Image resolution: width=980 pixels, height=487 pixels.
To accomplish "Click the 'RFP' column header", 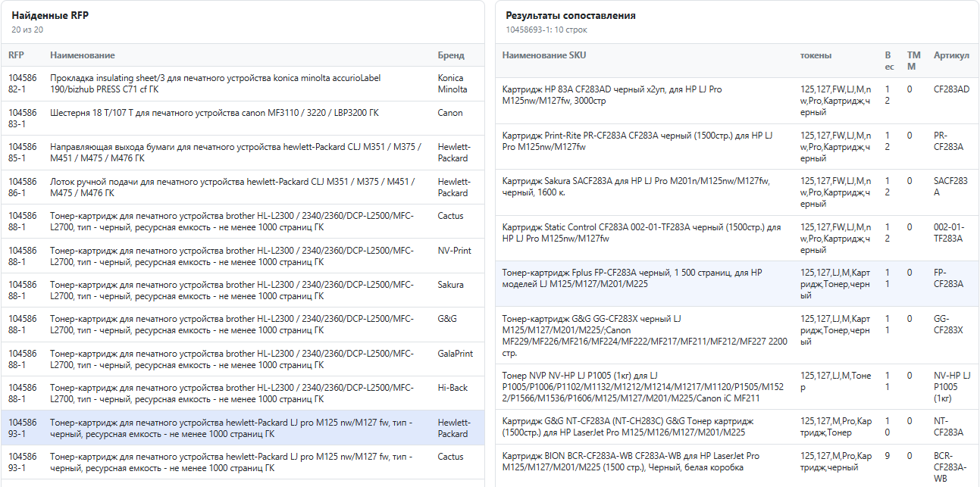I will (x=16, y=55).
